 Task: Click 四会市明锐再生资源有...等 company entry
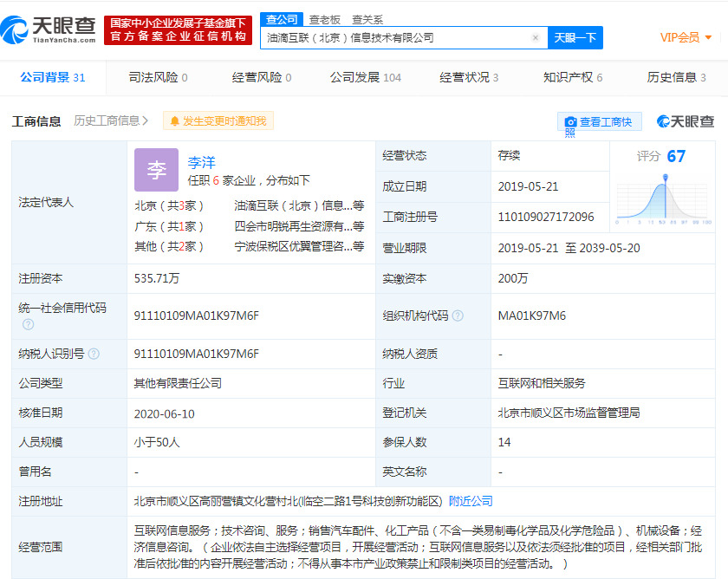tap(300, 226)
